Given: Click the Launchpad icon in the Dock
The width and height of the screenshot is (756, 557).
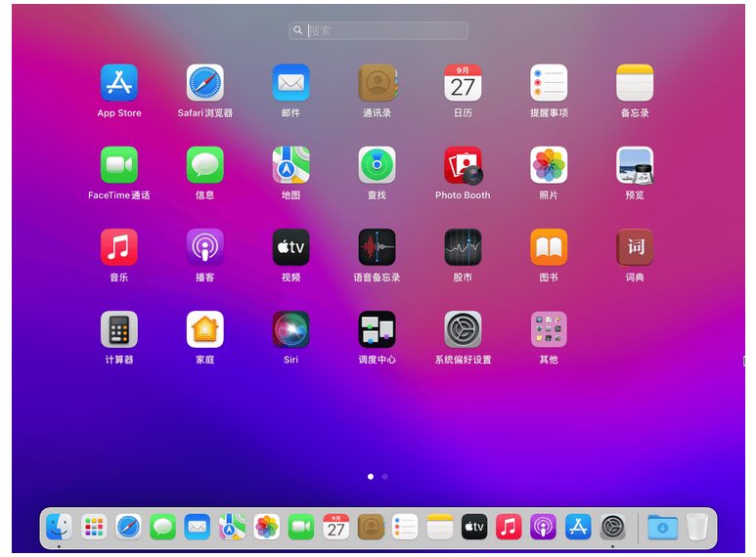Looking at the screenshot, I should point(94,527).
